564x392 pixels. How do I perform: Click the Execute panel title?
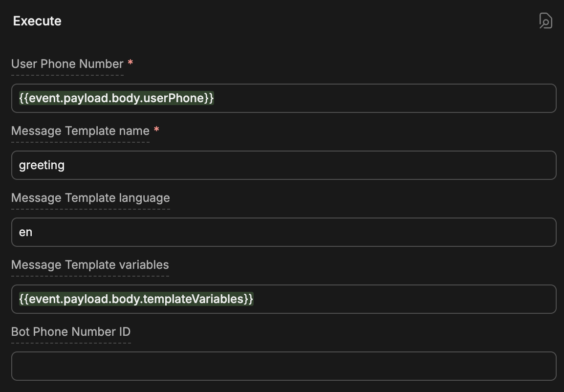click(37, 21)
